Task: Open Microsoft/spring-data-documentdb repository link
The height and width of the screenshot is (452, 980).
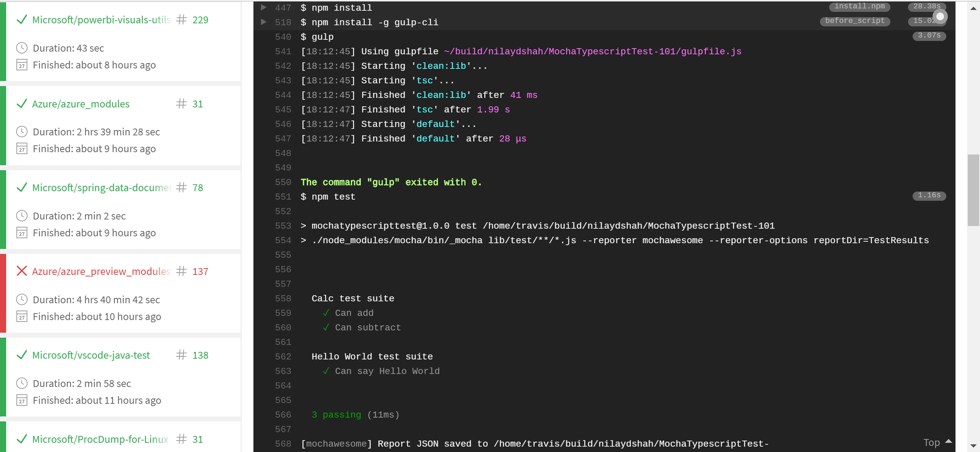Action: pos(101,188)
